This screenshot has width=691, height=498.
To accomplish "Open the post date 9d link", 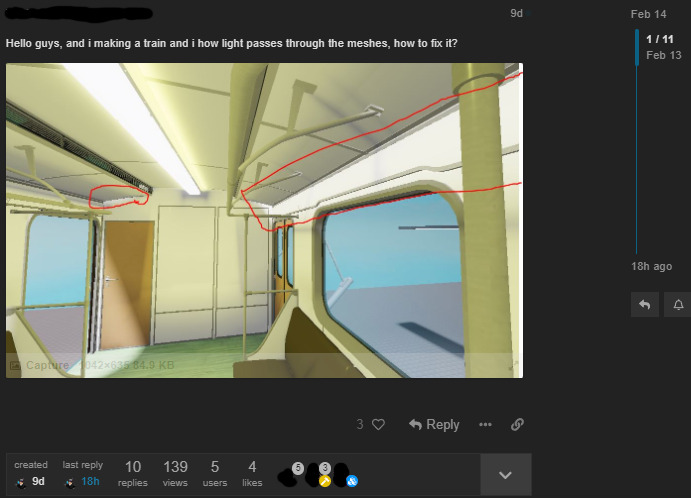I will tap(516, 13).
